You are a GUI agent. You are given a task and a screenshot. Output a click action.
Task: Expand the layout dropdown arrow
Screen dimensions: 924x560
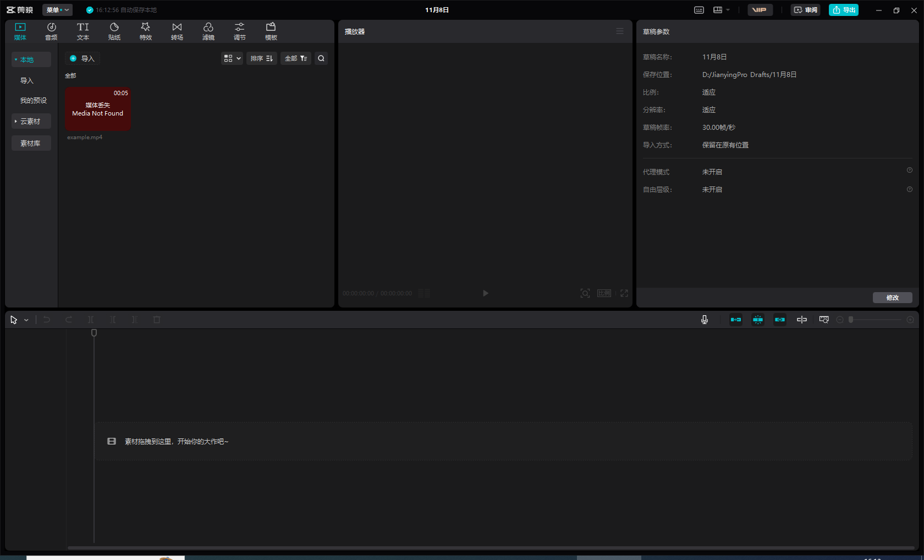point(728,10)
